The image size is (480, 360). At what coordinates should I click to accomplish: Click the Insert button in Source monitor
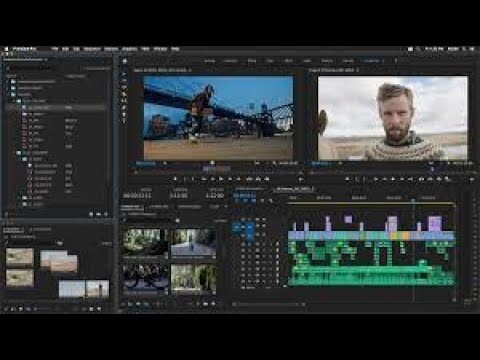(x=249, y=179)
